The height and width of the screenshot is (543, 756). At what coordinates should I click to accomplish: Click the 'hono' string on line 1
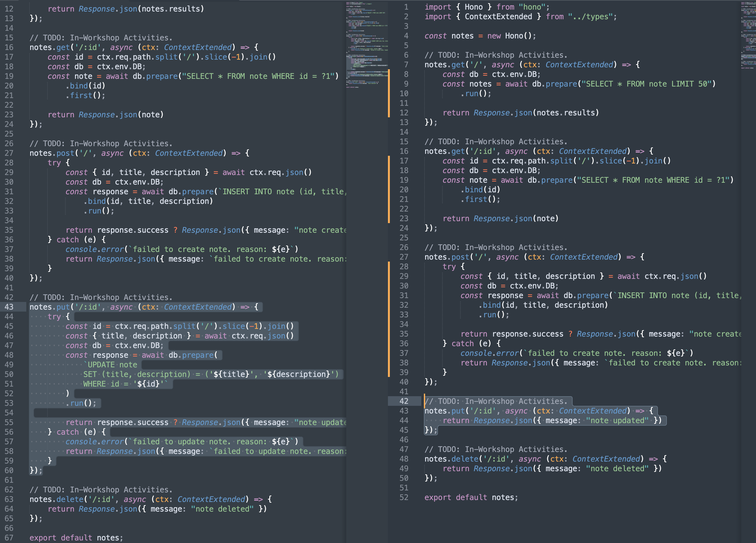532,7
